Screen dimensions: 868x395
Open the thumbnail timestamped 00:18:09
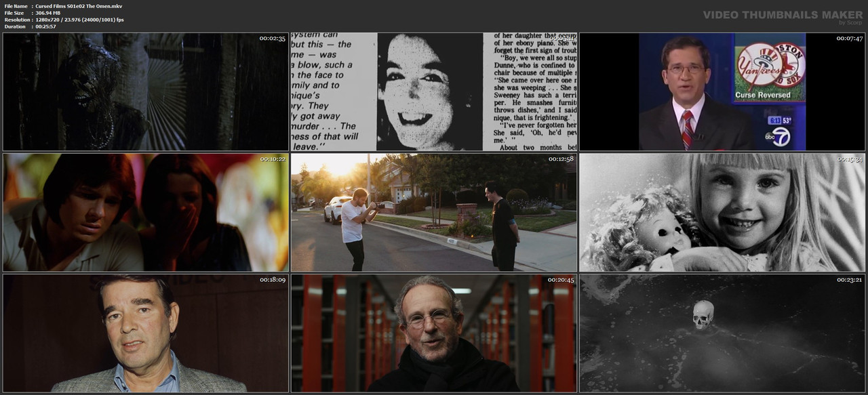click(x=146, y=333)
